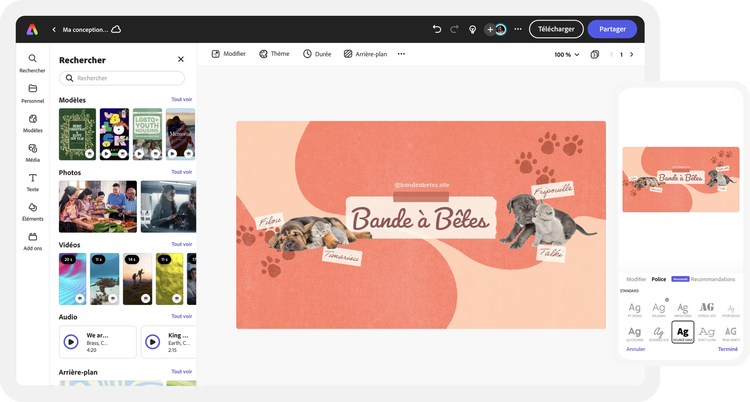Screen dimensions: 750x402
Task: Invite a collaborator with the plus icon
Action: point(490,29)
